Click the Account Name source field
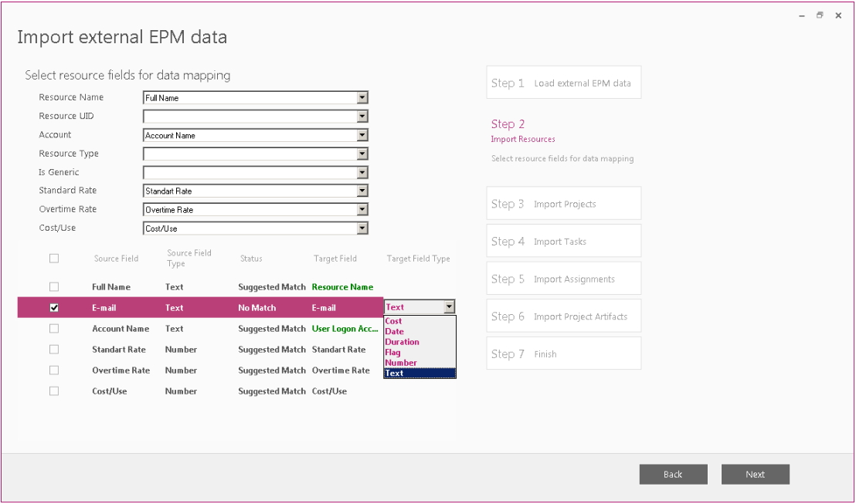This screenshot has height=504, width=856. [121, 328]
